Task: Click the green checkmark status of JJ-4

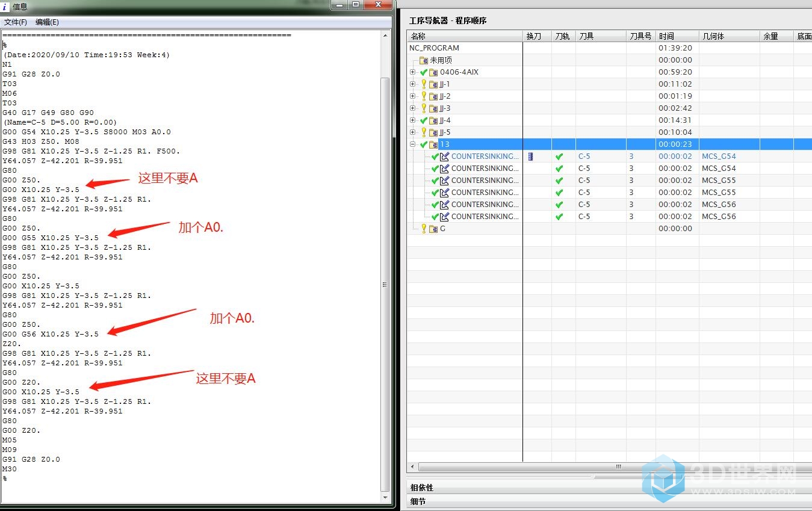Action: tap(424, 120)
